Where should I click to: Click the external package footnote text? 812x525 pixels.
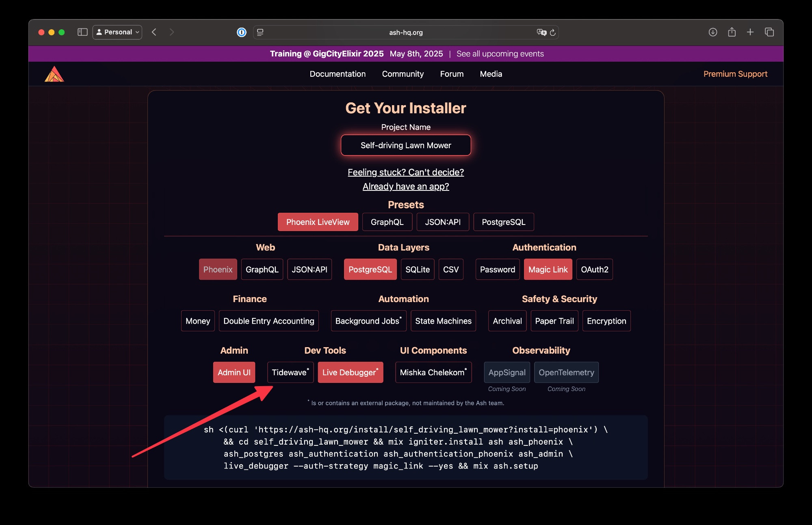pyautogui.click(x=406, y=403)
